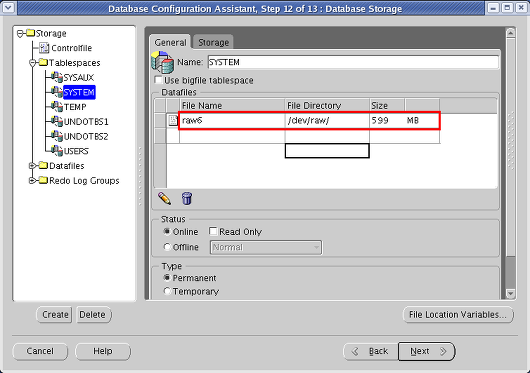530x373 pixels.
Task: Select the USERS tablespace label
Action: [76, 151]
